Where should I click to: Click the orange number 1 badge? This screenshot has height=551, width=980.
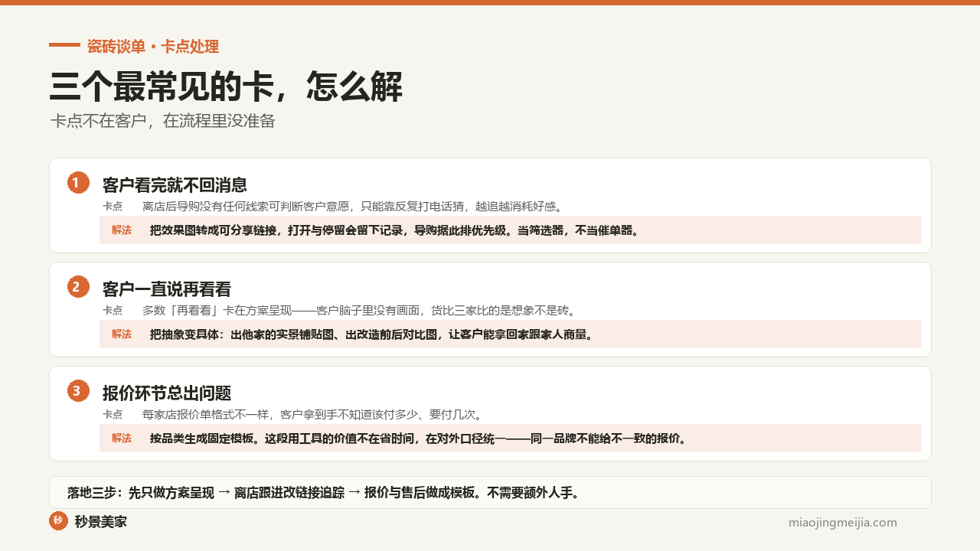tap(78, 183)
